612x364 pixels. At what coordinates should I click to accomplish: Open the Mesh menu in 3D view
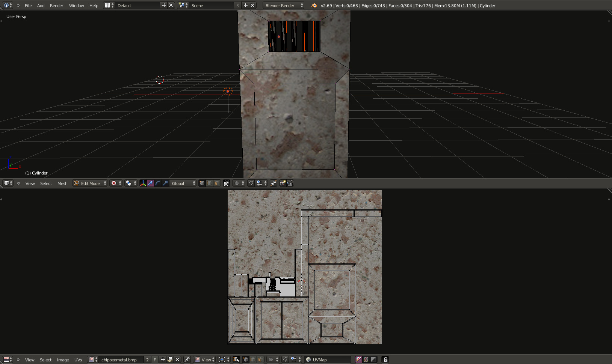(x=62, y=184)
